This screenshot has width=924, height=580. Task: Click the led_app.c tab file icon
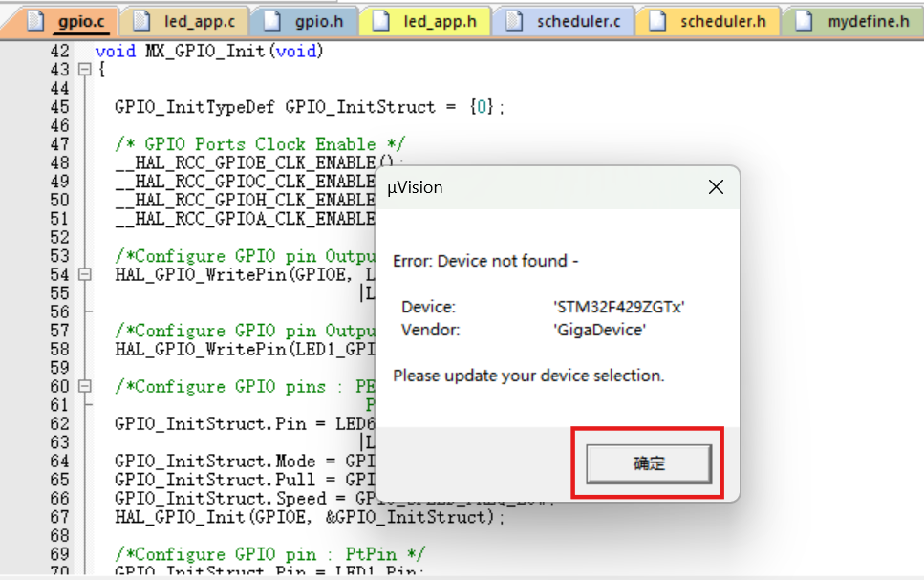click(141, 21)
